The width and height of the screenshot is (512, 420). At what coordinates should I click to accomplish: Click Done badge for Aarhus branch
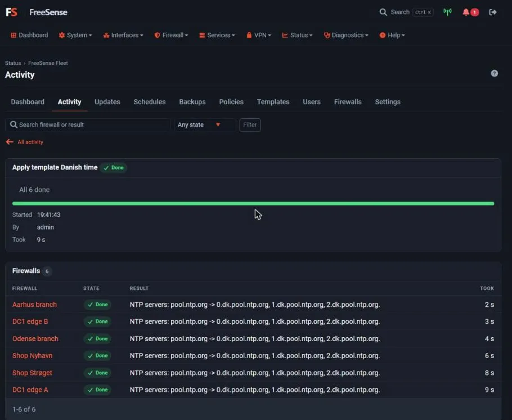point(97,305)
